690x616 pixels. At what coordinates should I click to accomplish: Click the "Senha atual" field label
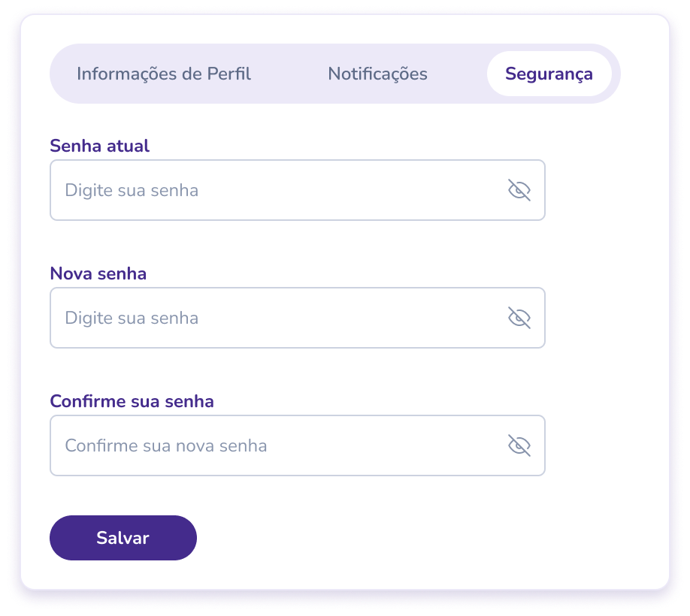[x=100, y=146]
